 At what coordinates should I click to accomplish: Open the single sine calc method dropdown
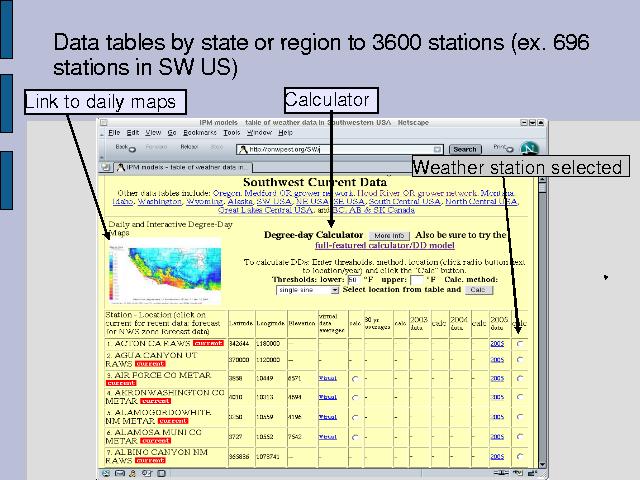[x=307, y=290]
